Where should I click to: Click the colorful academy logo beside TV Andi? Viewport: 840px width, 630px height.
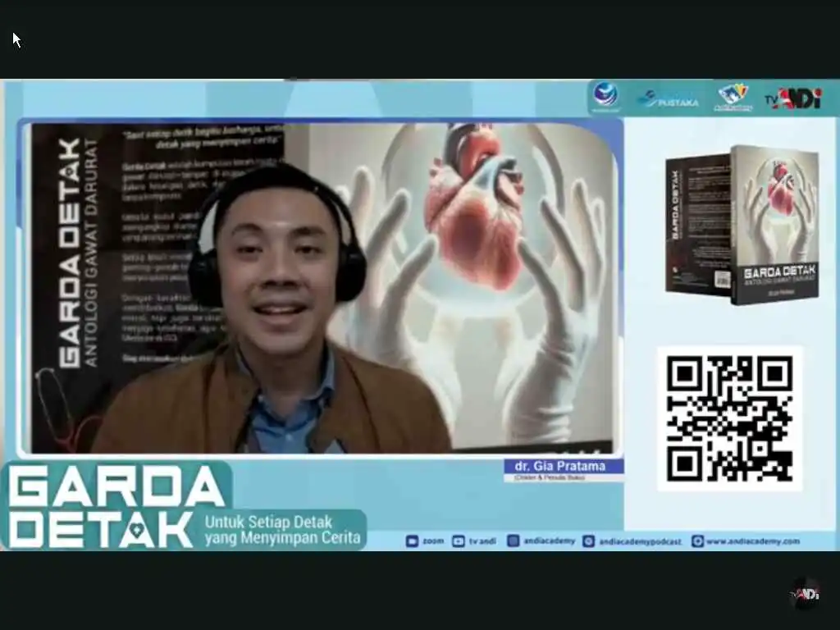[733, 98]
